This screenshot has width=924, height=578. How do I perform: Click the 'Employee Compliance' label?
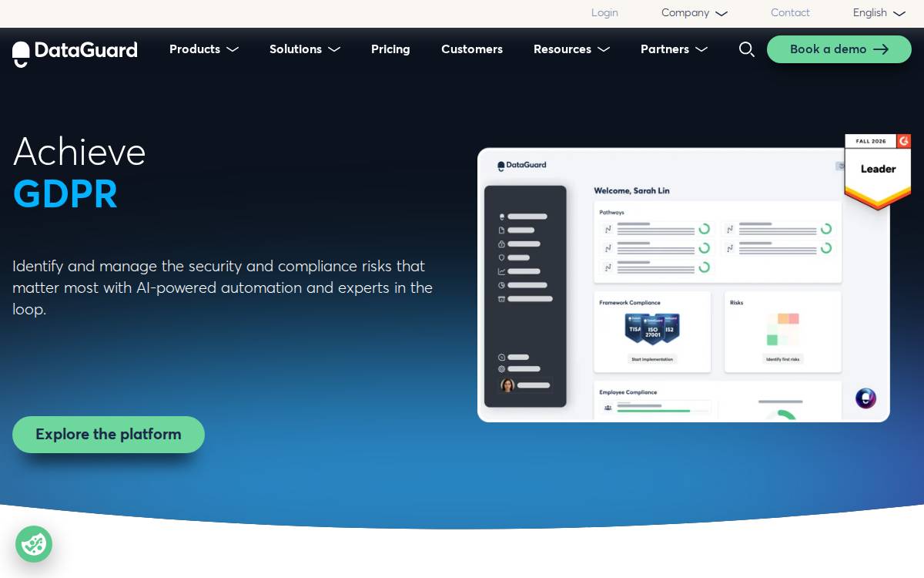[x=628, y=392]
